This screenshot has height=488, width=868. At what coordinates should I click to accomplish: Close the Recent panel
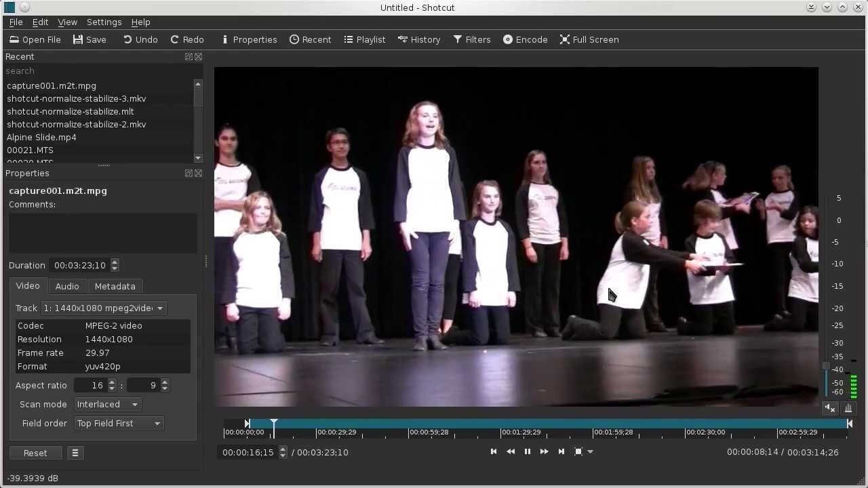coord(199,57)
